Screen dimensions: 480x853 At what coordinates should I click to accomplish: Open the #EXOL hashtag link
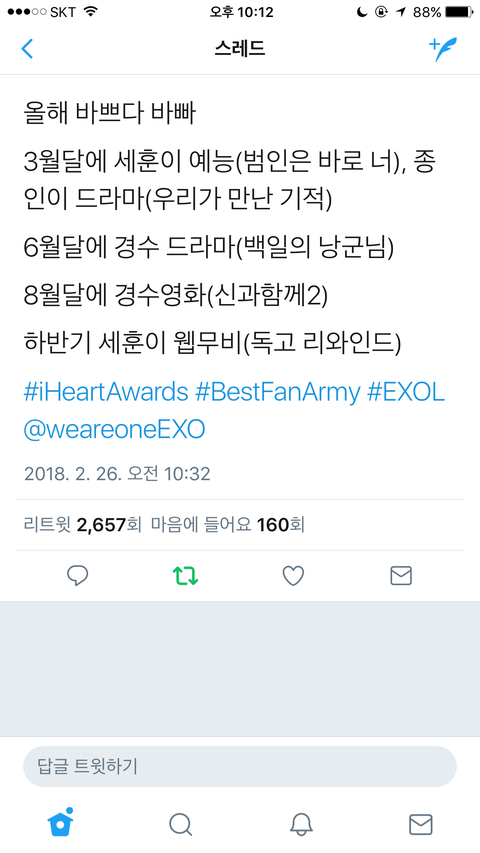tap(406, 392)
